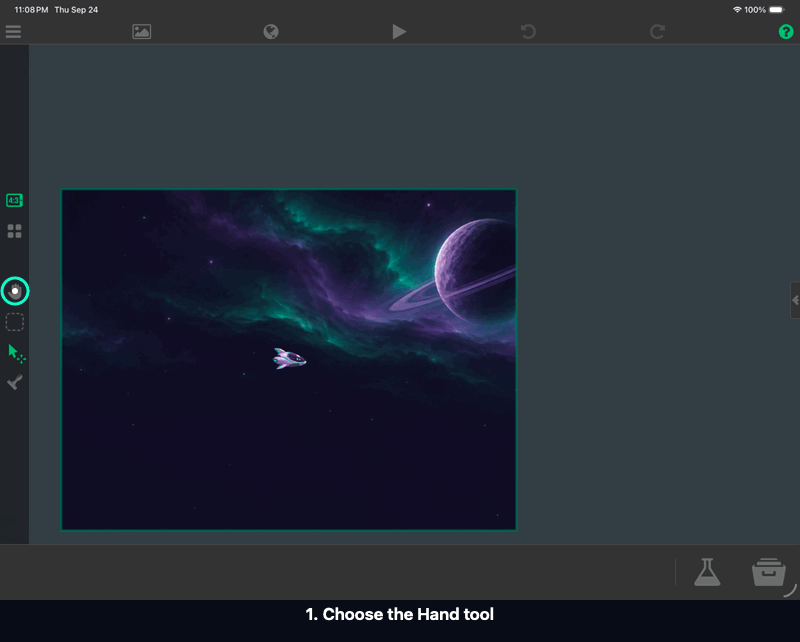Expand the right side panel arrow
800x642 pixels.
(x=795, y=300)
